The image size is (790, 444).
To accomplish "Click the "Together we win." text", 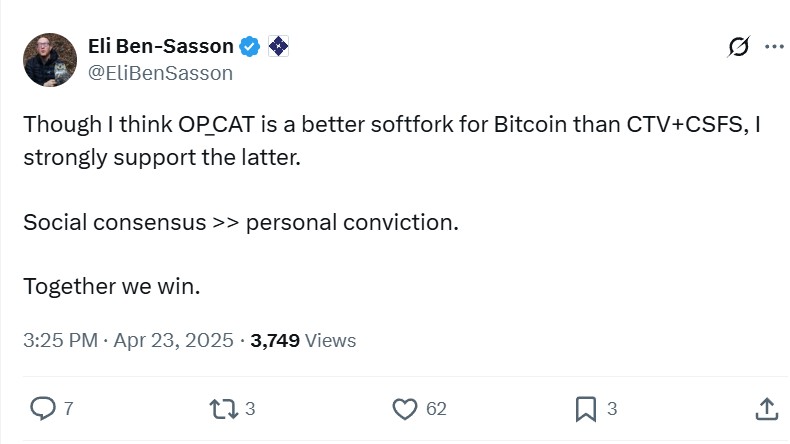I will click(112, 286).
